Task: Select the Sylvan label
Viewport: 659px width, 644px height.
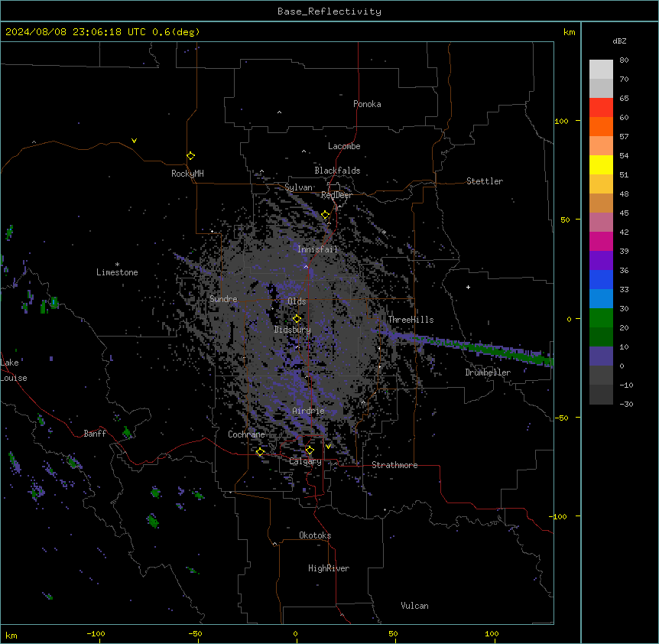Action: 298,187
